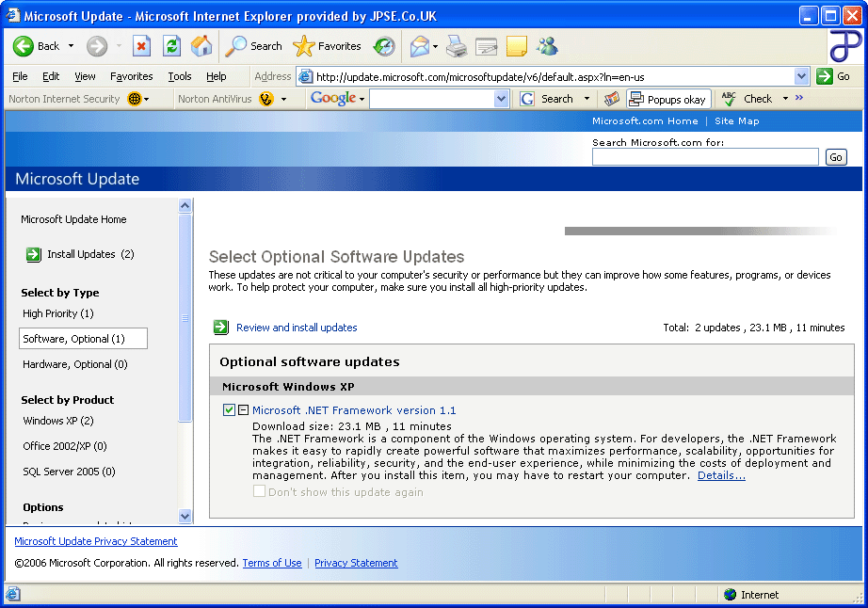Open the Google search box dropdown
The image size is (868, 608).
pyautogui.click(x=501, y=99)
